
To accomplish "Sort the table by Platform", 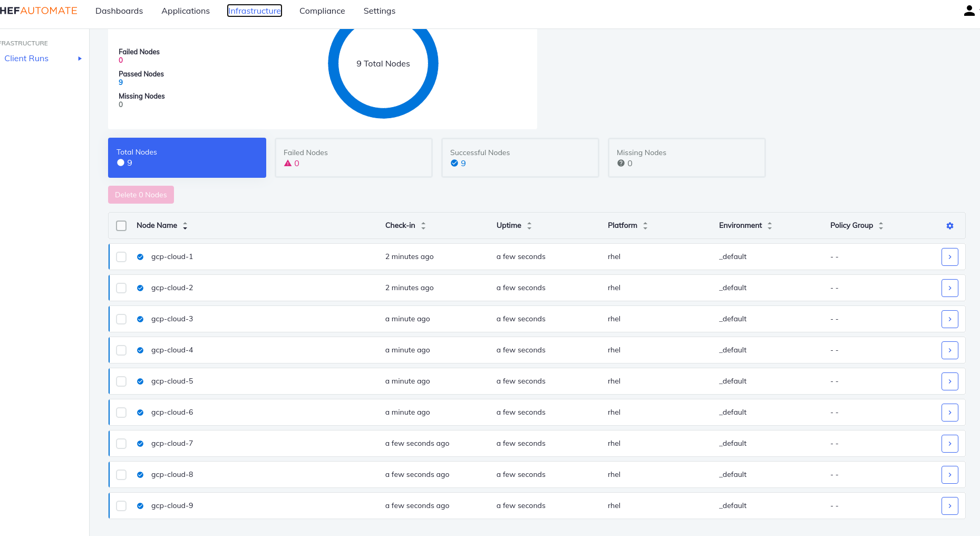I will click(x=645, y=226).
